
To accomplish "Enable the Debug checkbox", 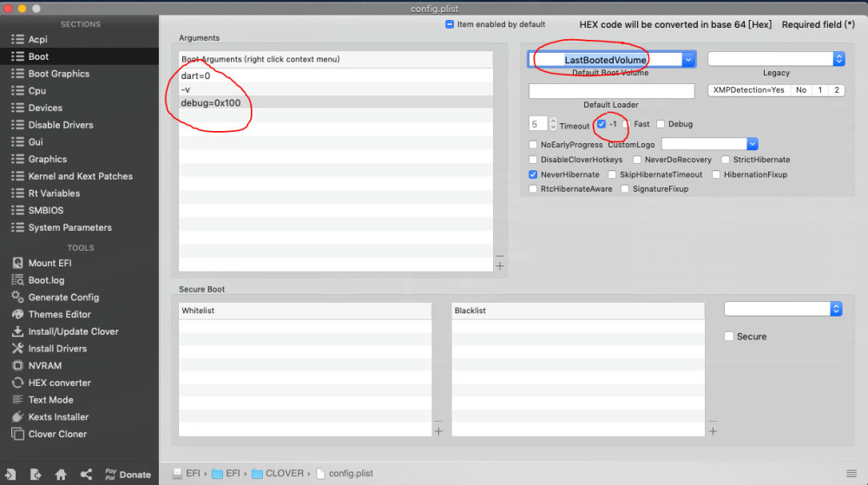I will tap(661, 124).
